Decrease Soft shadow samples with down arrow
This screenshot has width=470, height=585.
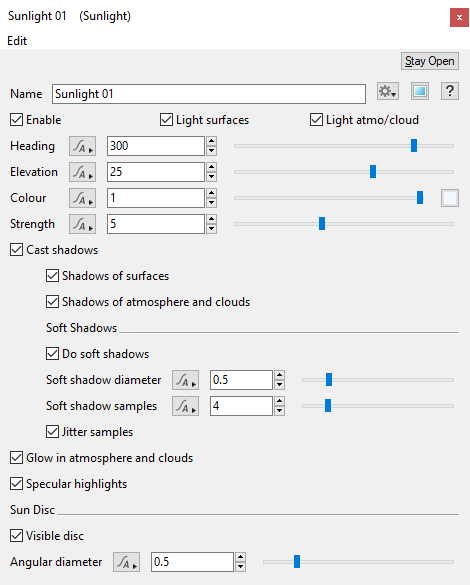click(279, 411)
